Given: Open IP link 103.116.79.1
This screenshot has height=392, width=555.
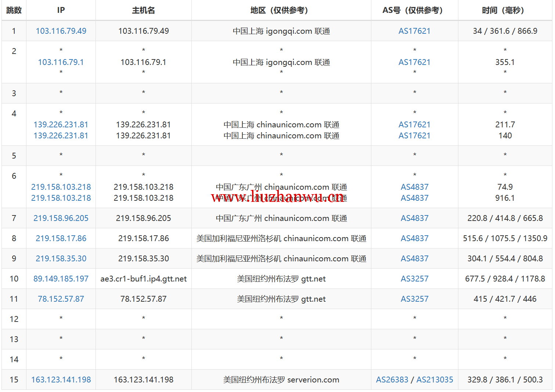Looking at the screenshot, I should tap(61, 62).
